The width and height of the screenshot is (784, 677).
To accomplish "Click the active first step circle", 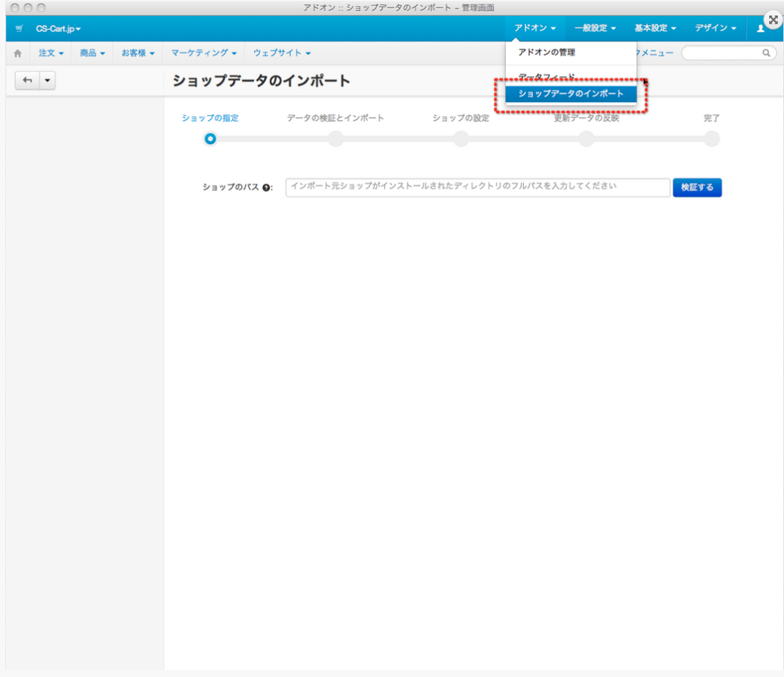I will [x=210, y=139].
